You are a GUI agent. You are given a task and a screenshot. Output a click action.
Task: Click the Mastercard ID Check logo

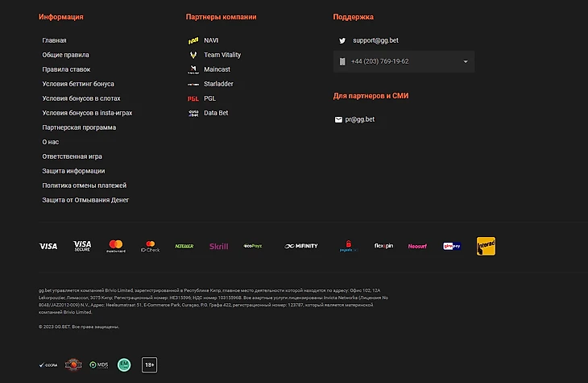pyautogui.click(x=150, y=246)
